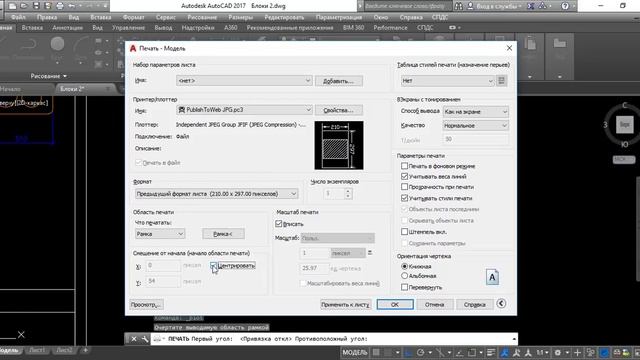Viewport: 640px width, 360px height.
Task: Click the 'Отмена' button
Action: coord(434,304)
